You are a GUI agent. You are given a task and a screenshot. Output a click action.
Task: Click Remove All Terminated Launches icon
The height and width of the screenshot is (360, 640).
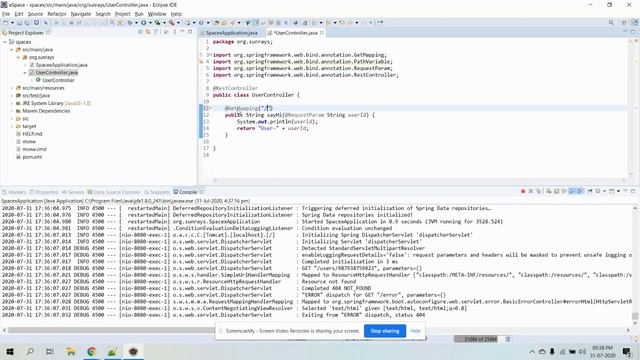click(539, 191)
